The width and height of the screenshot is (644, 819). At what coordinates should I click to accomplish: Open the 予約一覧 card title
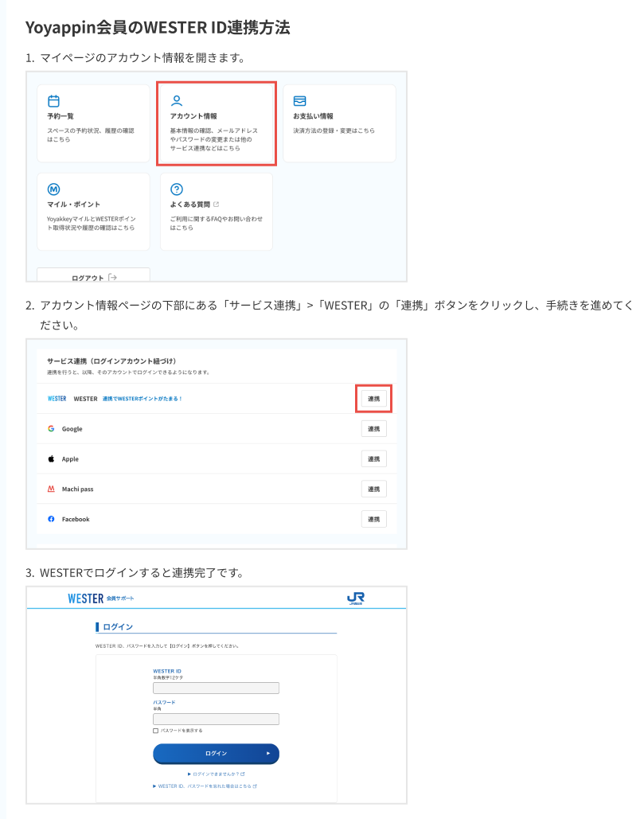tap(60, 116)
